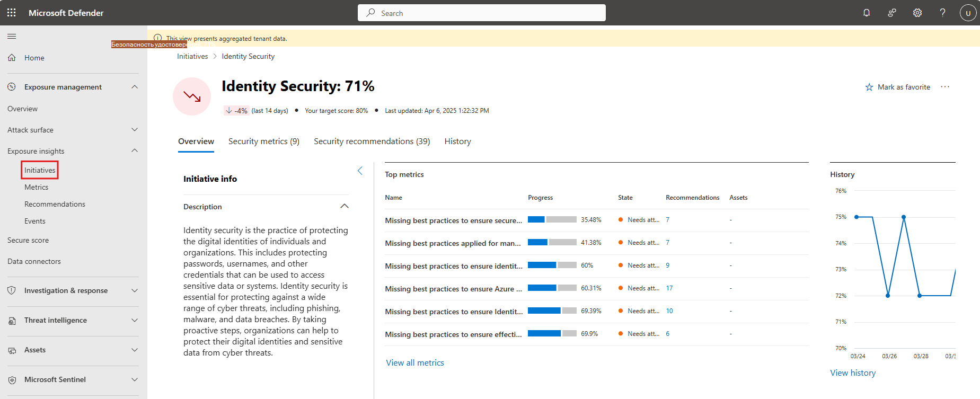Switch to Security recommendations (39) tab
980x399 pixels.
tap(372, 141)
